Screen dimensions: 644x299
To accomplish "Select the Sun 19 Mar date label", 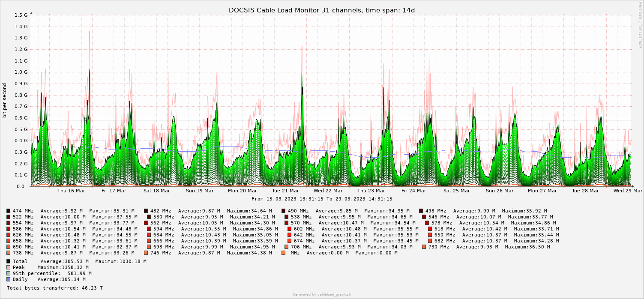I will 200,191.
